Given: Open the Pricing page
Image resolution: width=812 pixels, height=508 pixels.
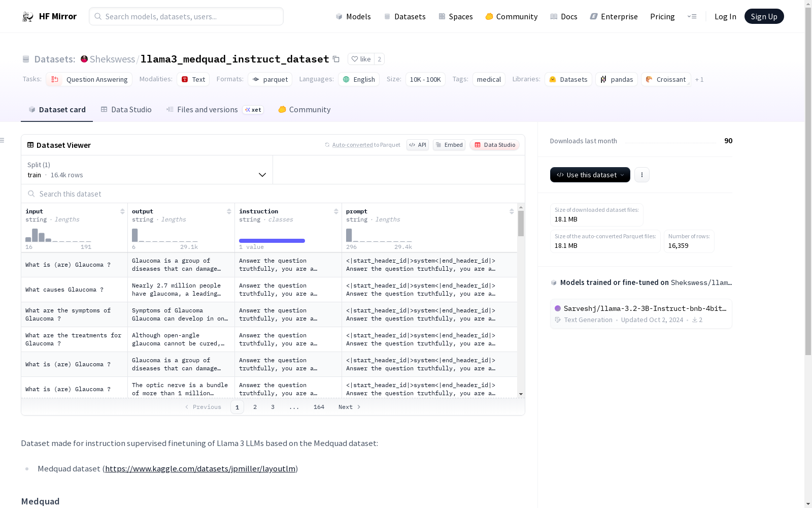Looking at the screenshot, I should (662, 17).
